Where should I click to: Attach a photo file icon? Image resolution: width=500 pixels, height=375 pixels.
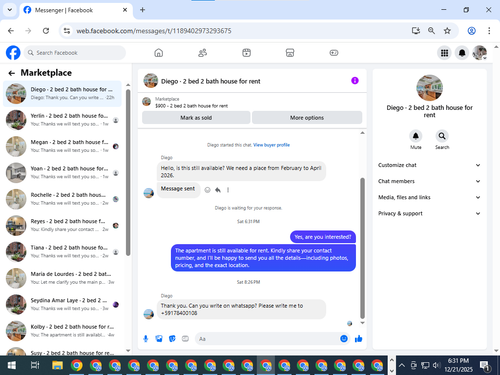pyautogui.click(x=159, y=339)
